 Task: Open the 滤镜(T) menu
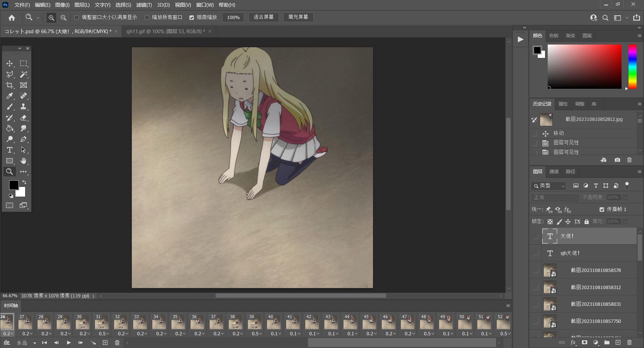click(144, 5)
